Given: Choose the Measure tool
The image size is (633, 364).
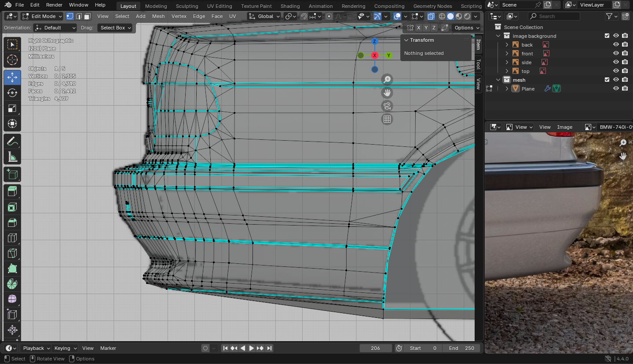Looking at the screenshot, I should (x=12, y=157).
